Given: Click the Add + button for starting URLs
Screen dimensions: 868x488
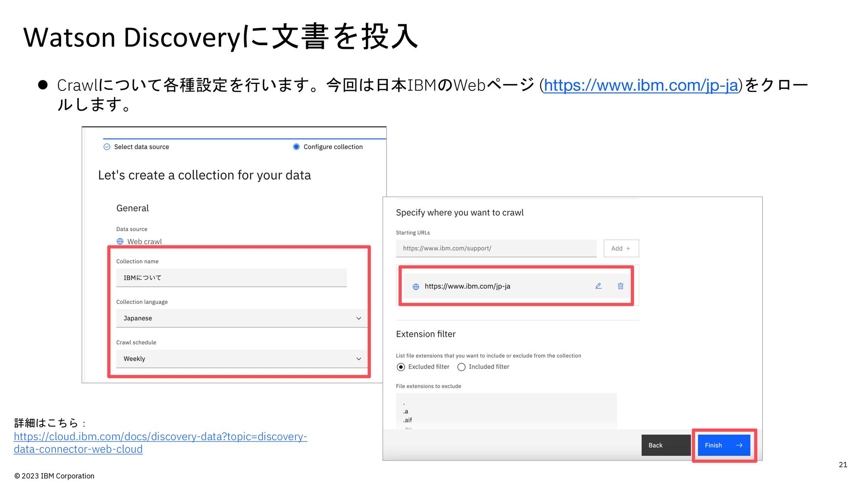Looking at the screenshot, I should pos(621,249).
